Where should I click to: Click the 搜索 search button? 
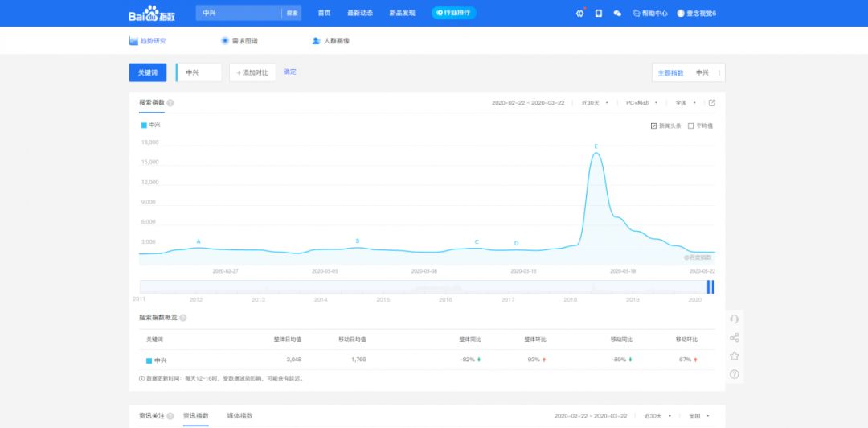click(x=292, y=14)
